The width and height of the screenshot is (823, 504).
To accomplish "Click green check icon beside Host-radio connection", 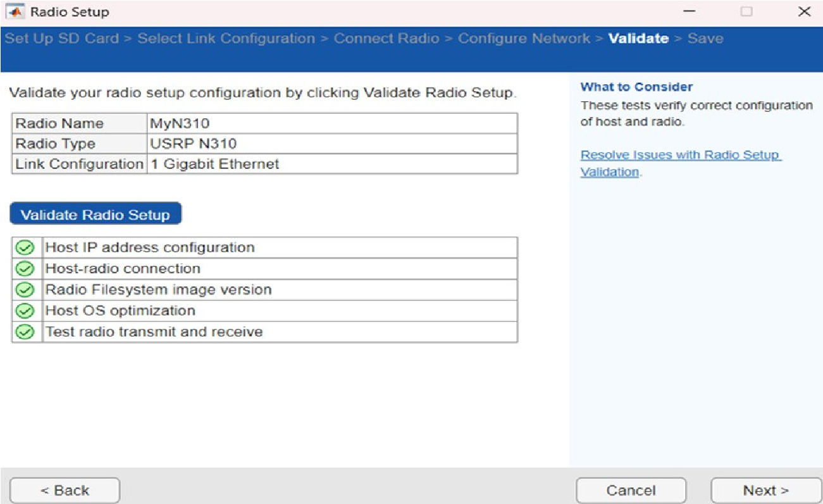I will (25, 269).
